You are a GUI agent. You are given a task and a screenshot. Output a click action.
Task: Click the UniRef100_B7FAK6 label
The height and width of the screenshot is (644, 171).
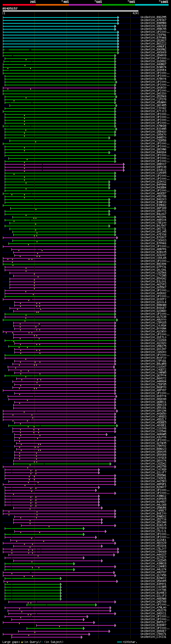point(153,38)
